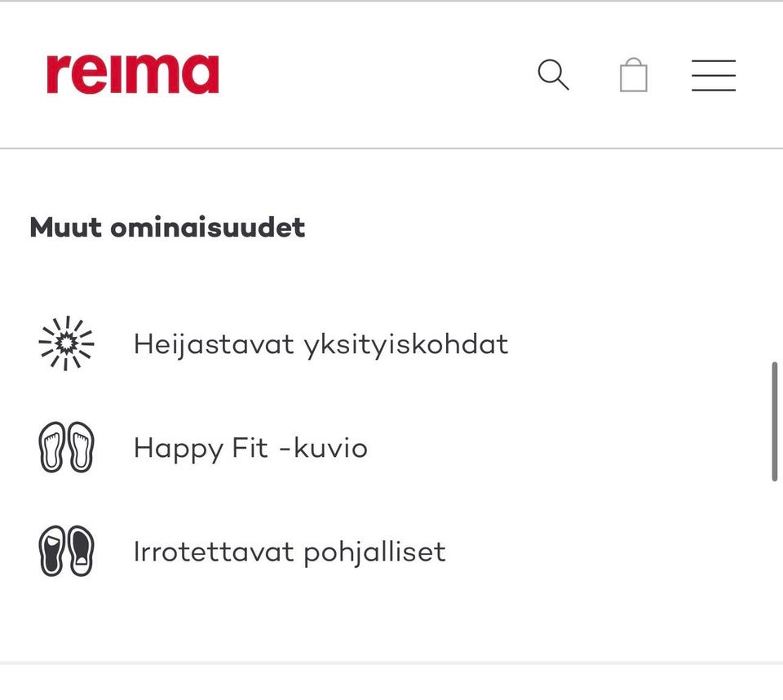Click the shopping bag icon
783x700 pixels.
pyautogui.click(x=634, y=75)
